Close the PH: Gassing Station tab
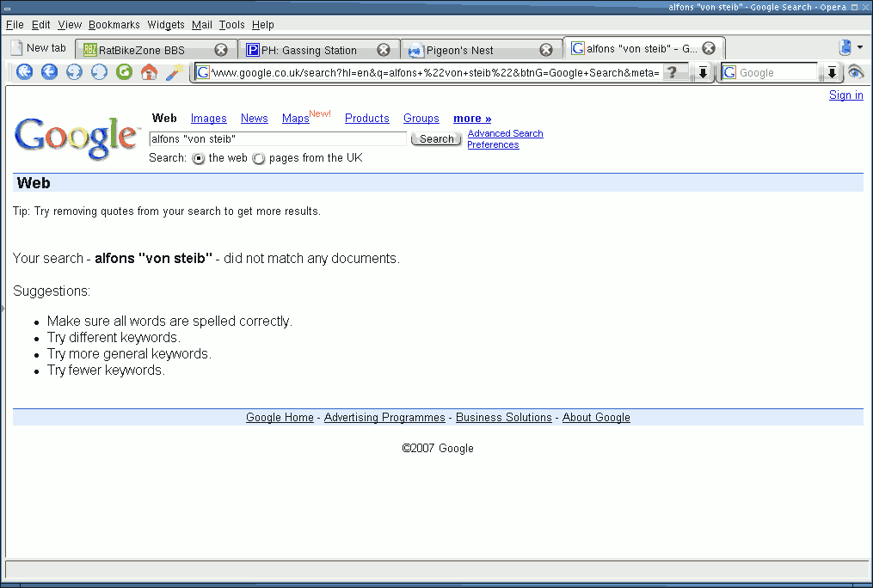Viewport: 873px width, 588px height. click(384, 50)
